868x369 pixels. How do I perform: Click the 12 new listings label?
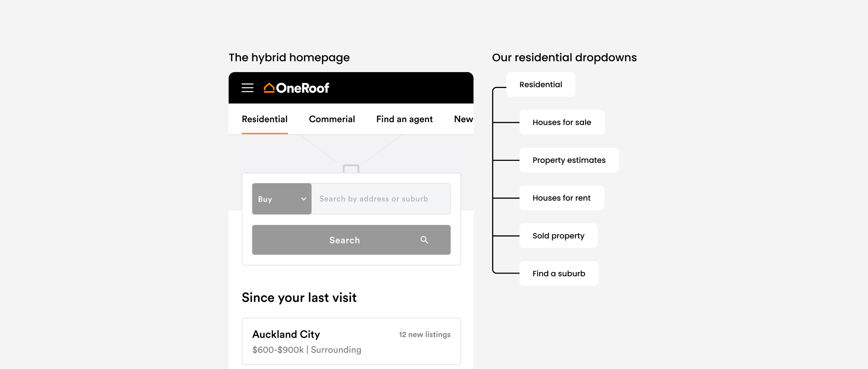pos(425,335)
